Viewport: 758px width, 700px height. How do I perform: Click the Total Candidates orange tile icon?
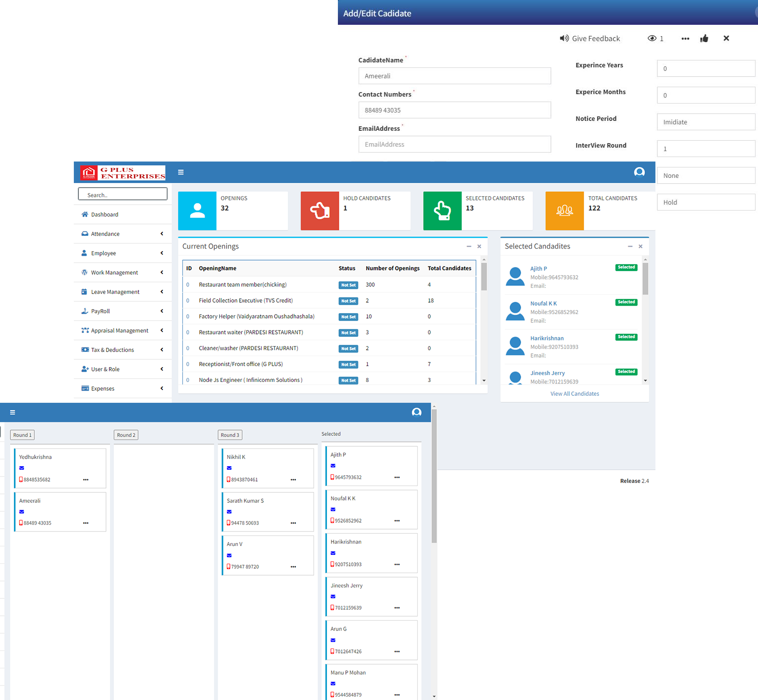564,211
